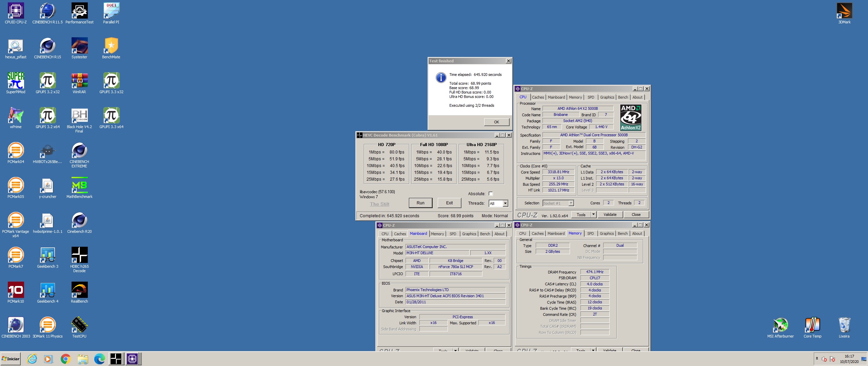Click Close button in CPU-Z CPU window
Viewport: 868px width, 366px height.
[636, 215]
